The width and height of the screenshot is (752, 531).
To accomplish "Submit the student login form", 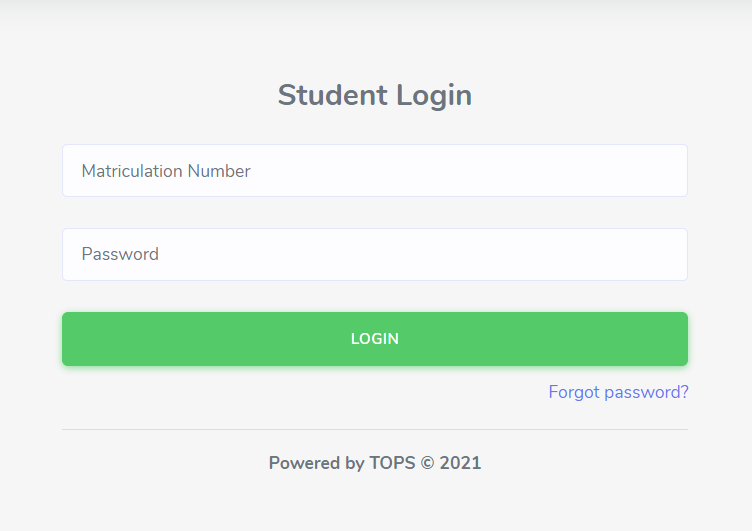I will [374, 339].
